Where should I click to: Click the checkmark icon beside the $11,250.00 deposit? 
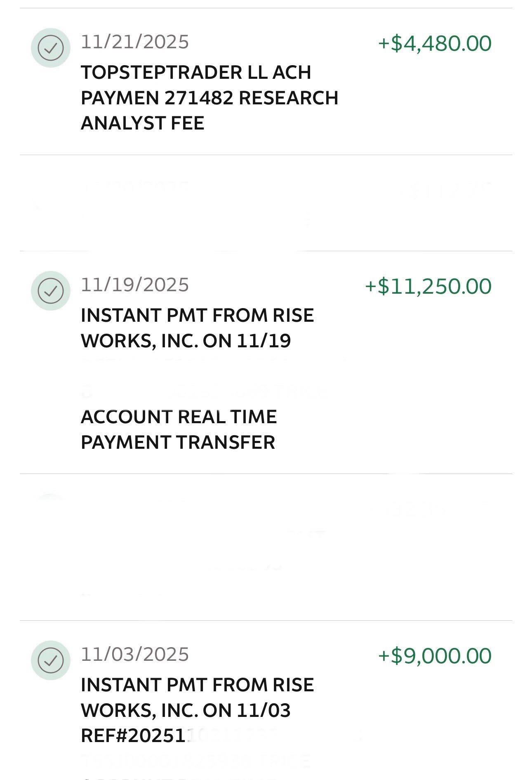tap(51, 291)
